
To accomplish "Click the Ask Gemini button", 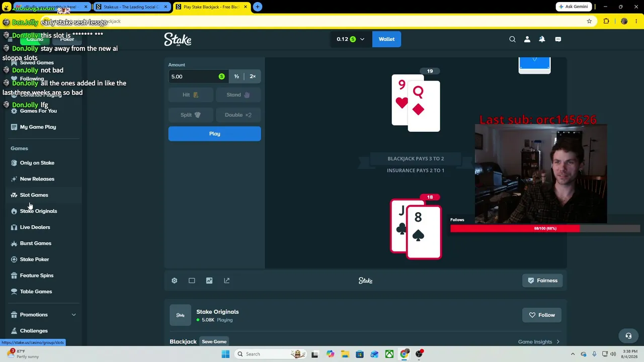I will 573,7.
